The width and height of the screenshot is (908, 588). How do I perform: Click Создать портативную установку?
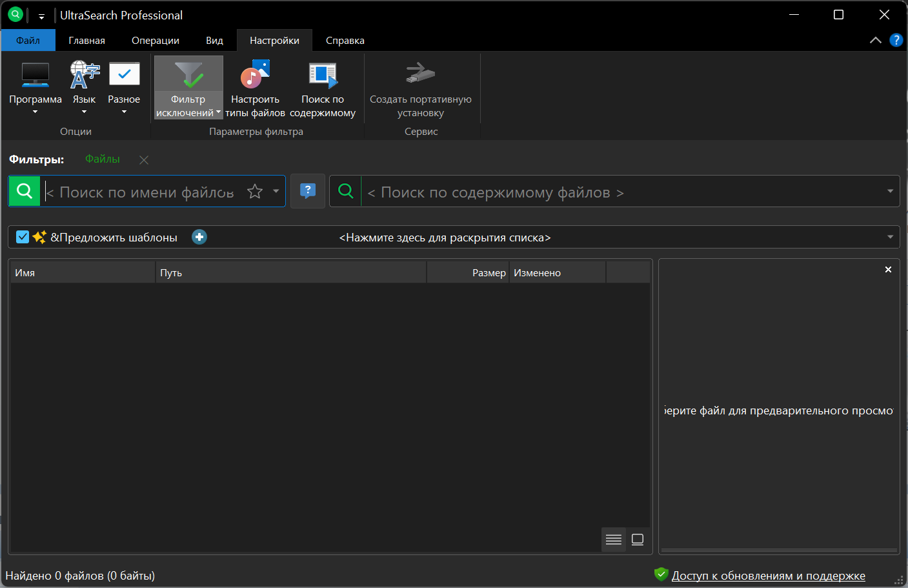pos(421,88)
